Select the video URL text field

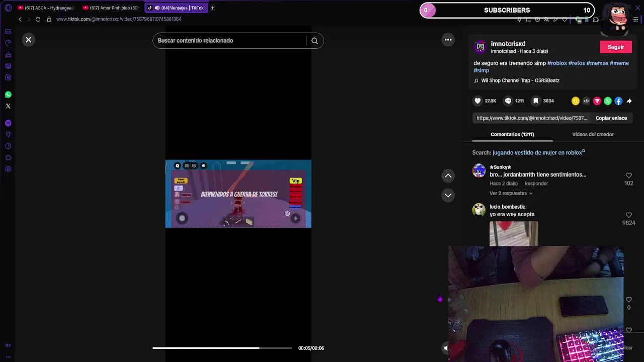point(531,118)
